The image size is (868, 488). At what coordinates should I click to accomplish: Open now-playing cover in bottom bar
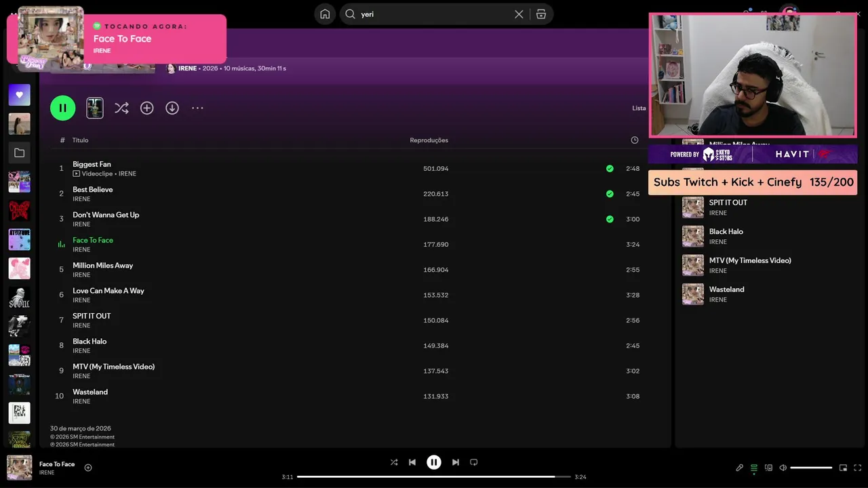(19, 468)
